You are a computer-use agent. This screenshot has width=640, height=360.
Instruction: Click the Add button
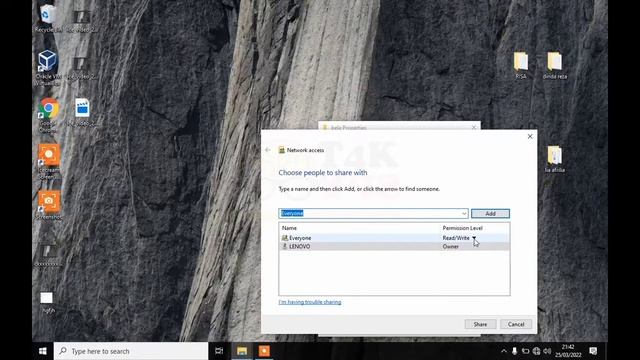pos(490,213)
